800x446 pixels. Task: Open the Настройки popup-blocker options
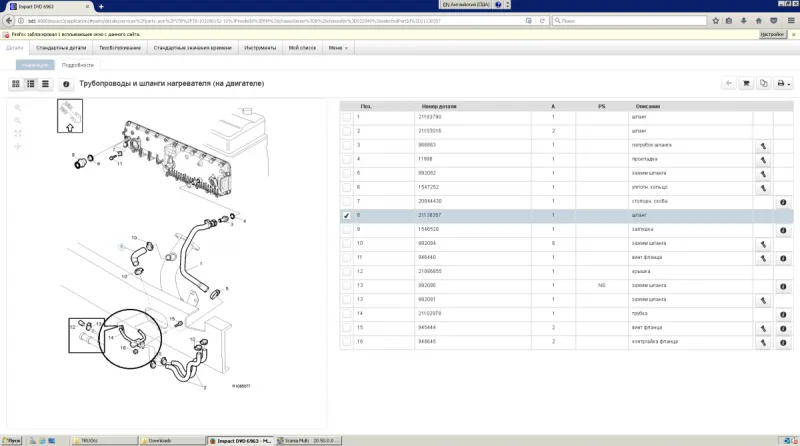[x=774, y=34]
